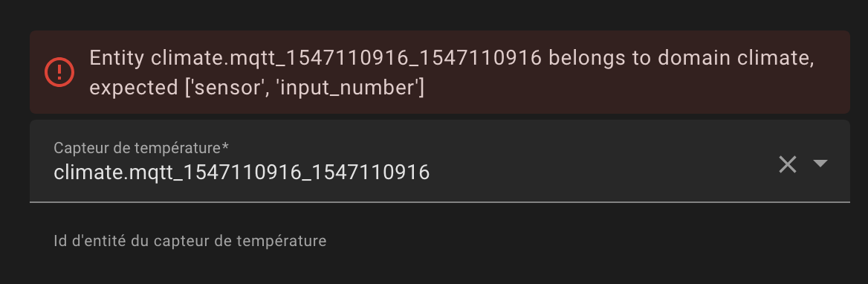Click the red exclamation alert icon
Image resolution: width=868 pixels, height=284 pixels.
coord(59,72)
